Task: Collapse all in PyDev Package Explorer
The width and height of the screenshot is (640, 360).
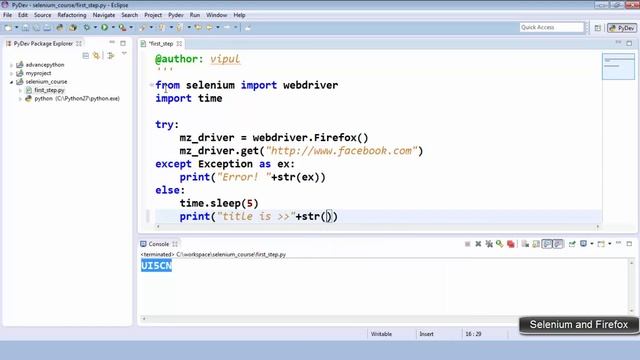Action: pyautogui.click(x=85, y=55)
